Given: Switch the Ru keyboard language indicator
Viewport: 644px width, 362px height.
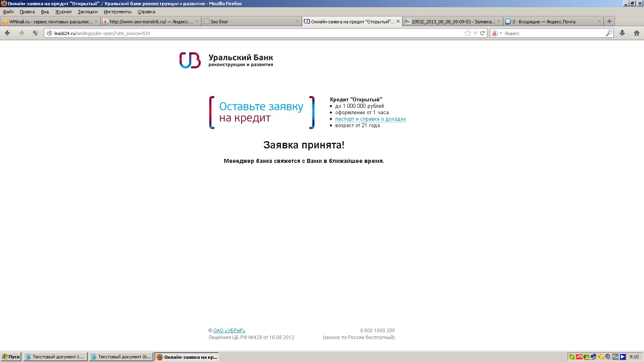Looking at the screenshot, I should point(615,357).
